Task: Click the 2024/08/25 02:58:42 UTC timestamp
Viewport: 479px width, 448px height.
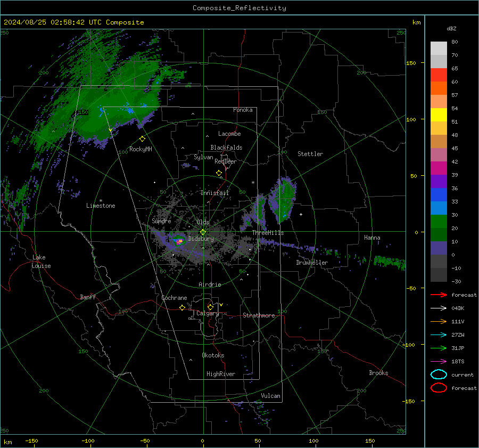Action: click(x=53, y=22)
